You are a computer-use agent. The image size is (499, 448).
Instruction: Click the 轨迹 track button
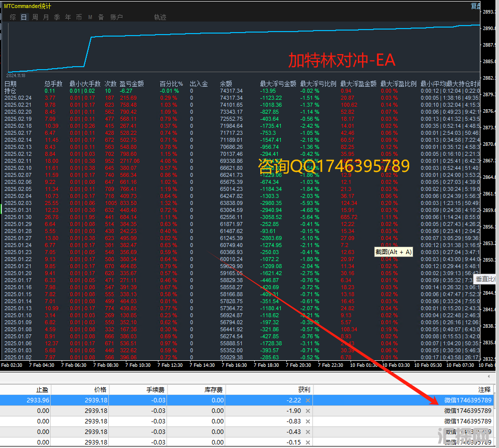(160, 17)
